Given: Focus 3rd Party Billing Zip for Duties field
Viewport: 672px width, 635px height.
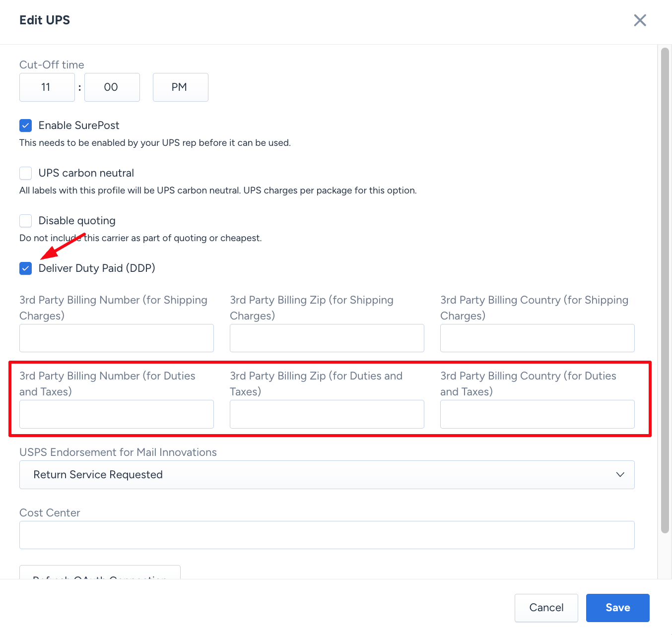Looking at the screenshot, I should 327,414.
